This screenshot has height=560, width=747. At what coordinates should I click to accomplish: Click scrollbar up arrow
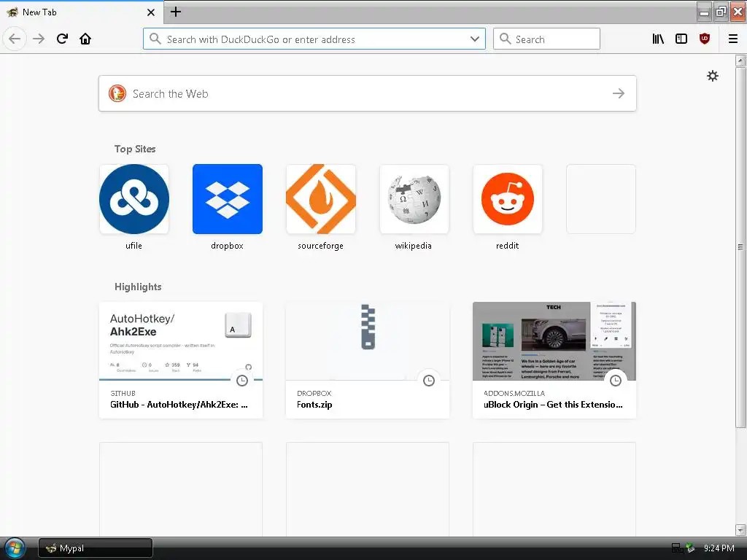(x=740, y=61)
